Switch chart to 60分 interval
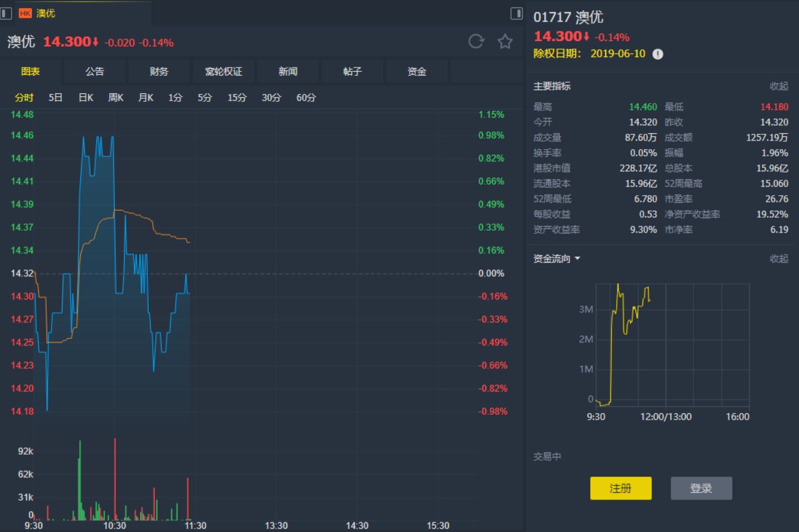The height and width of the screenshot is (532, 799). click(306, 98)
